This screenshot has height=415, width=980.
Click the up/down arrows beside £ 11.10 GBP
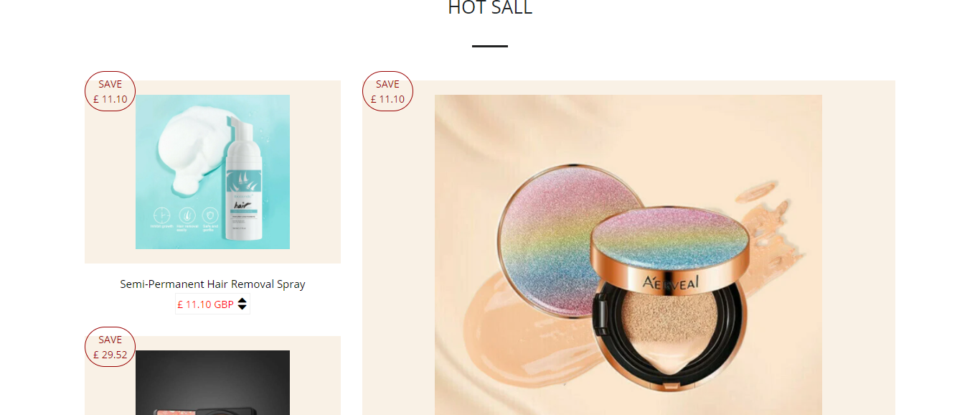pyautogui.click(x=242, y=304)
